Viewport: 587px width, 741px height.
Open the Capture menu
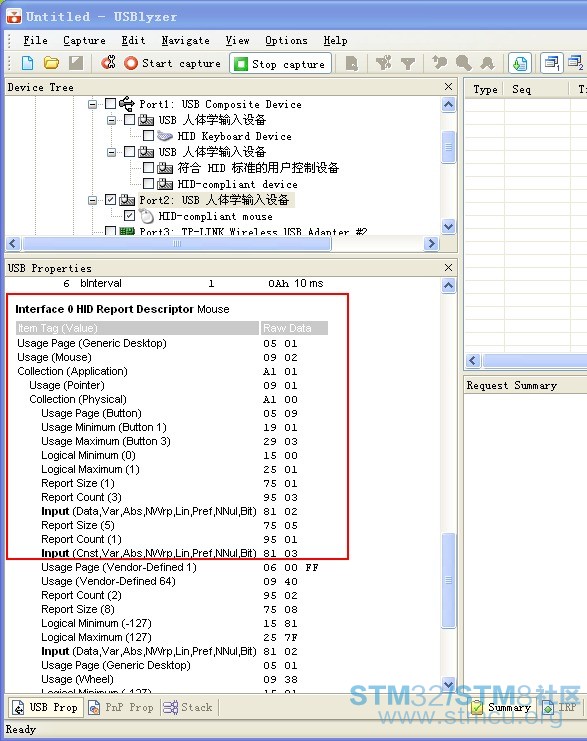[x=84, y=41]
